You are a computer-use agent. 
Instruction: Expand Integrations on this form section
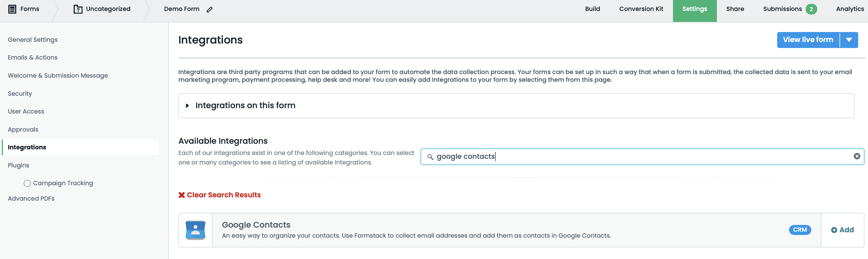[188, 105]
